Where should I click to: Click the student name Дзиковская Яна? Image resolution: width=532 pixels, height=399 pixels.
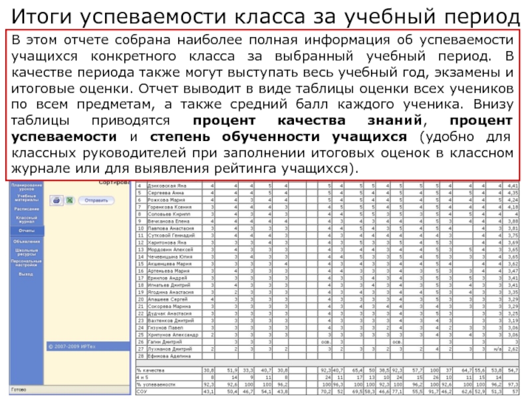pos(167,186)
